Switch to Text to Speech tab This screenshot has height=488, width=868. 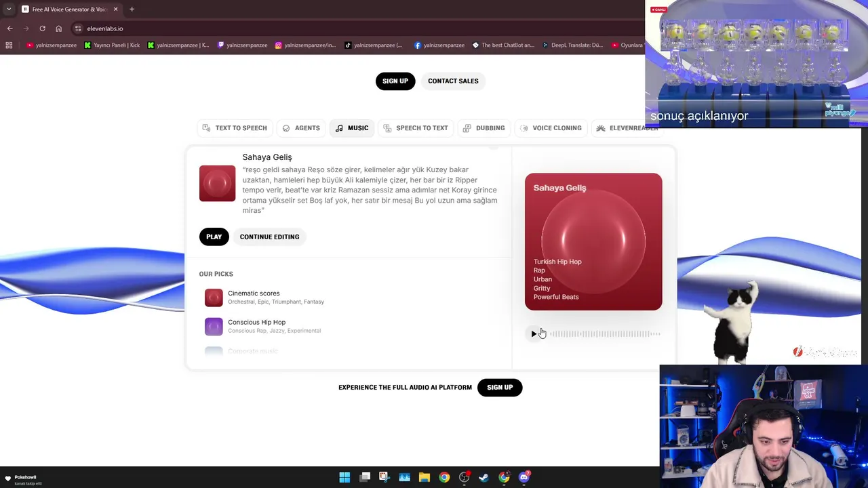235,128
